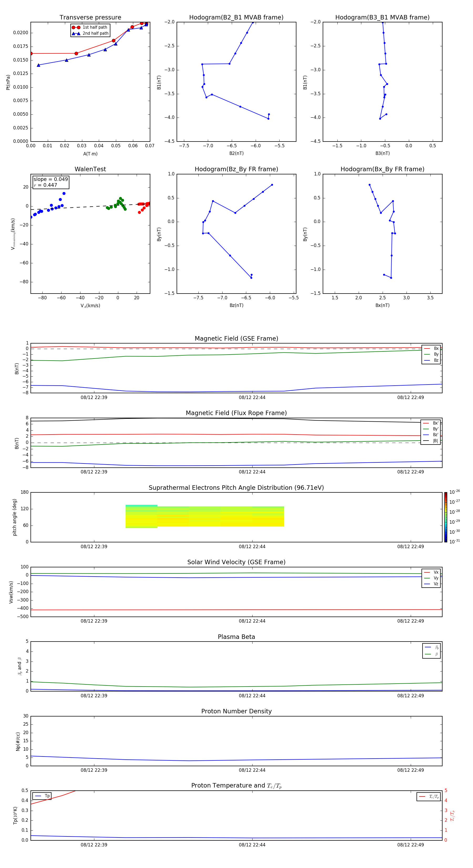Image resolution: width=473 pixels, height=868 pixels.
Task: Click the pitch angle colorbar scale
Action: pos(446,517)
